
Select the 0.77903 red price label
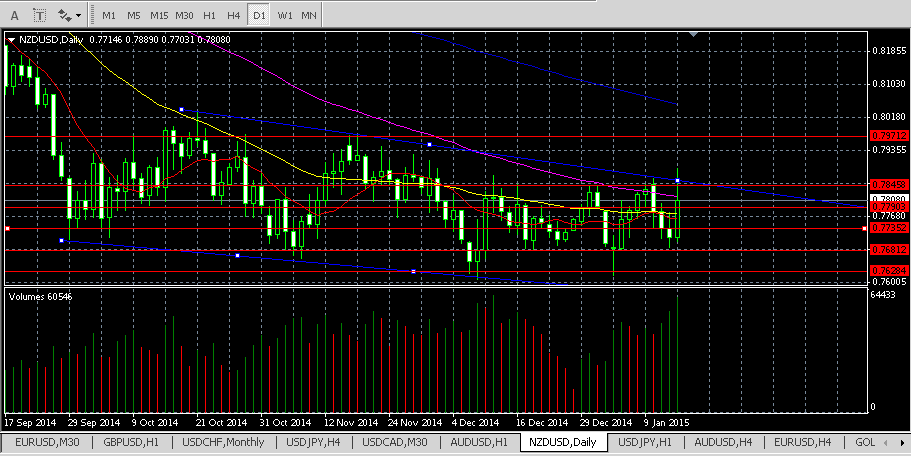[889, 207]
